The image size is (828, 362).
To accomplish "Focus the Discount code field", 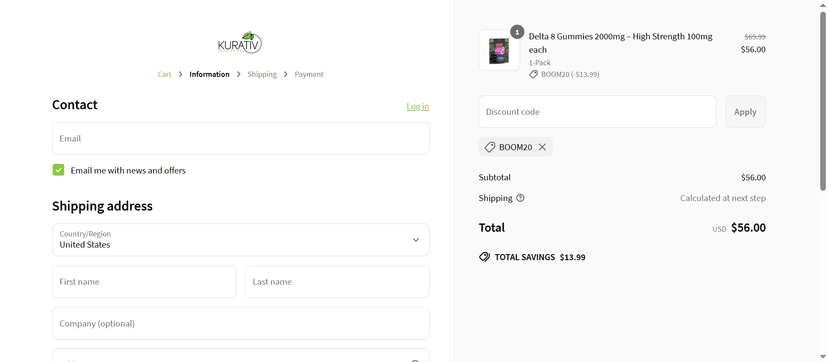I will click(597, 111).
